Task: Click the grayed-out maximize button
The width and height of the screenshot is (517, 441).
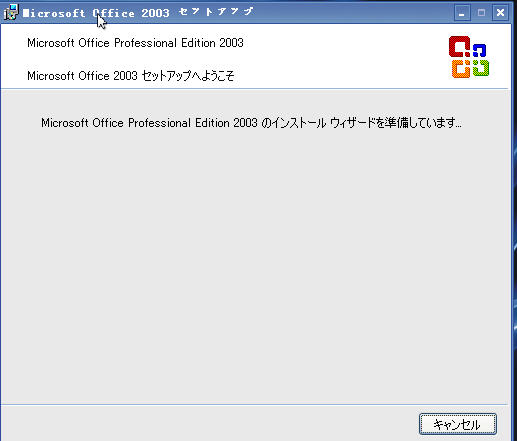Action: point(481,13)
